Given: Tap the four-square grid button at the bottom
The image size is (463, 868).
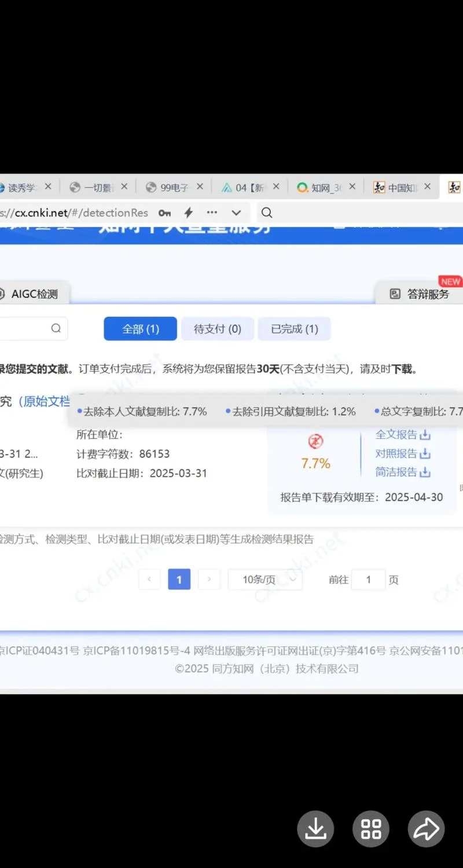Looking at the screenshot, I should (371, 829).
